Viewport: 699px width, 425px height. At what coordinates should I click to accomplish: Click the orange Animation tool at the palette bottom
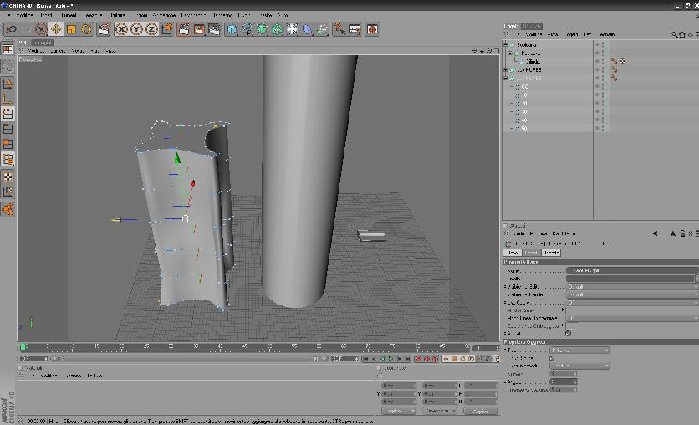(x=8, y=209)
